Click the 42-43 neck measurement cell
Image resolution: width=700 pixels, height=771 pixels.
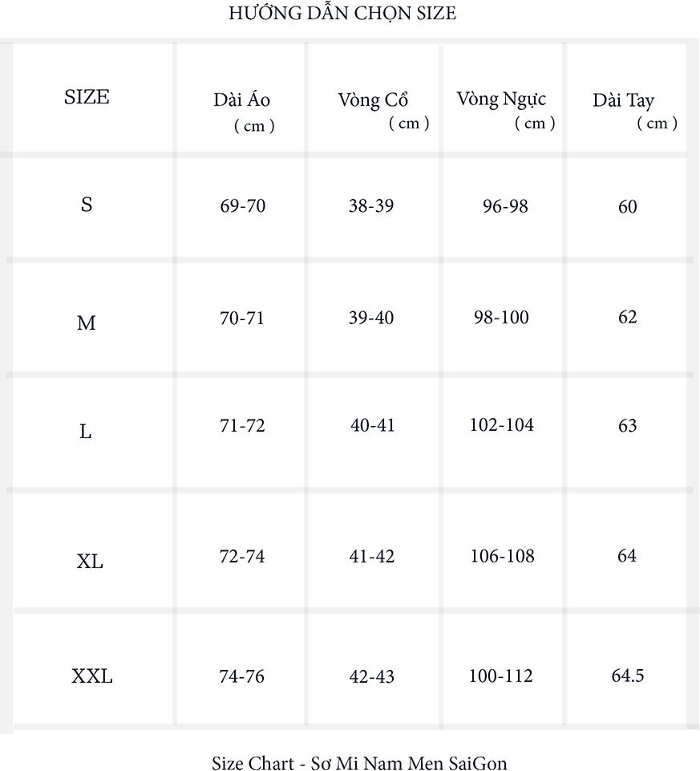[x=372, y=676]
